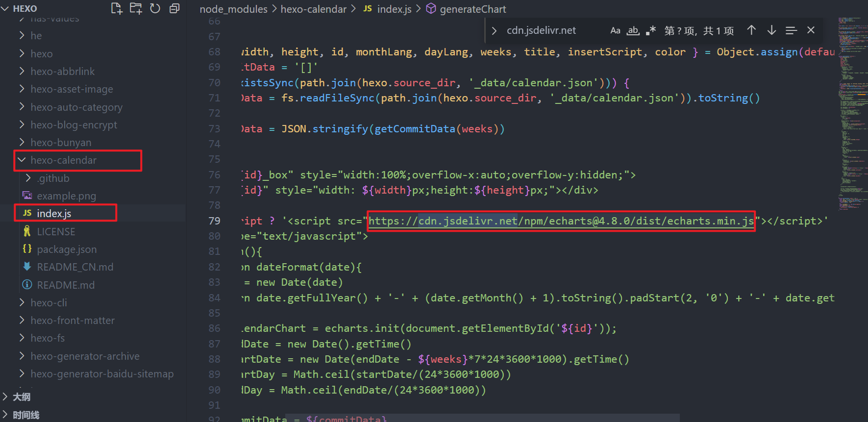Click hexo-calendar in the breadcrumb
868x422 pixels.
(313, 9)
